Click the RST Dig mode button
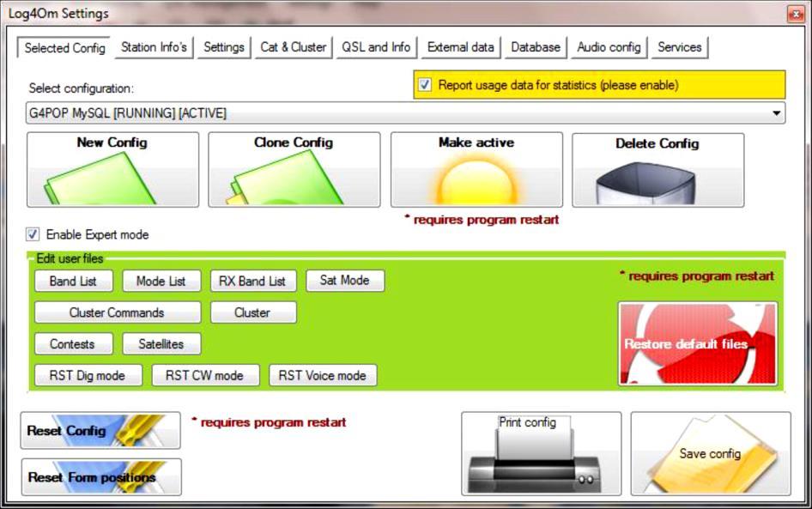This screenshot has height=509, width=812. pos(88,375)
